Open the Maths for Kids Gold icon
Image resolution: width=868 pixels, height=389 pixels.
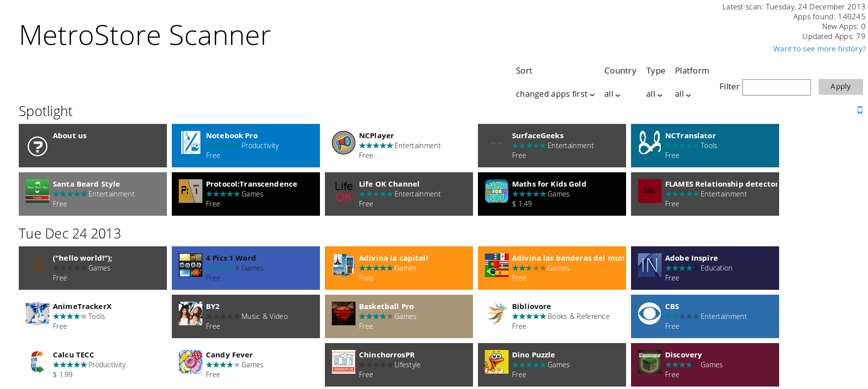click(497, 191)
